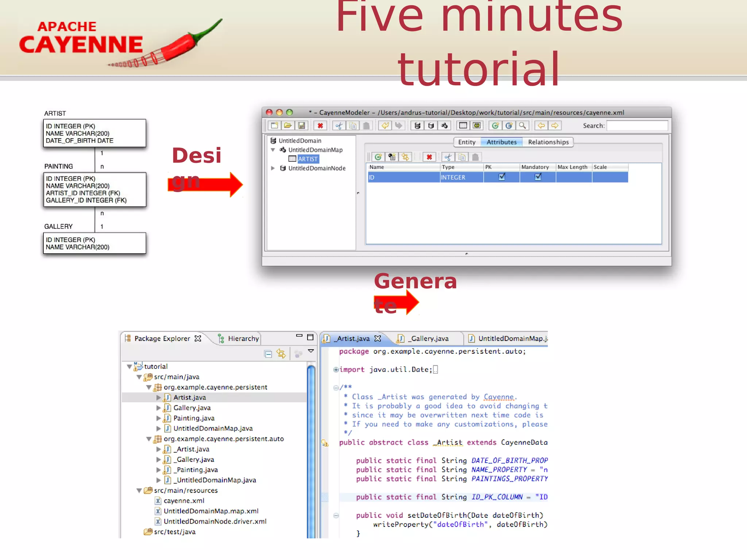The height and width of the screenshot is (560, 747).
Task: Minimize the Package Explorer view
Action: 299,336
